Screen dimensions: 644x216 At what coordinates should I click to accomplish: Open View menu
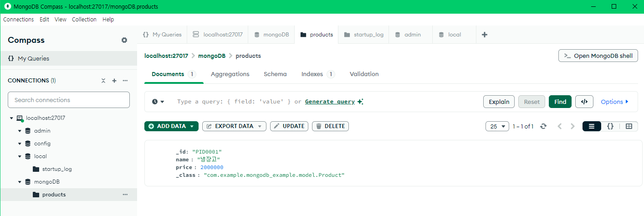tap(61, 20)
